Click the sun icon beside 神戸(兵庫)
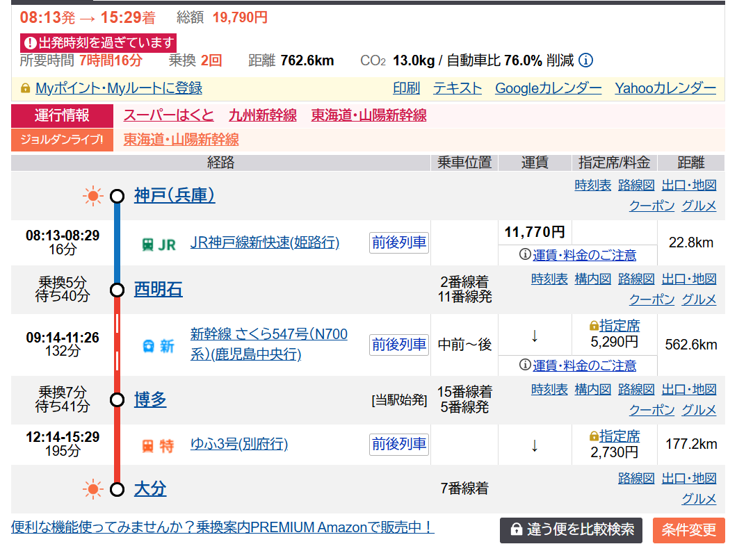The image size is (737, 560). pyautogui.click(x=92, y=196)
